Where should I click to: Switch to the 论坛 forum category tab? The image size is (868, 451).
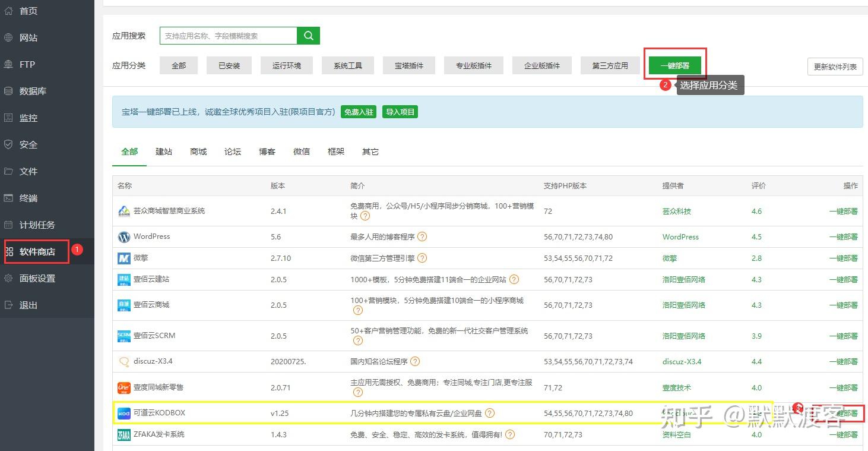point(232,152)
